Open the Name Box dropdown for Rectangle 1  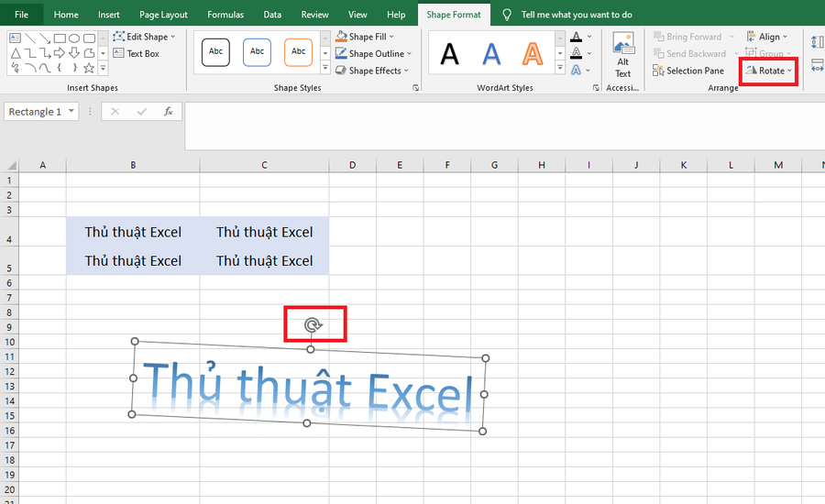tap(71, 112)
